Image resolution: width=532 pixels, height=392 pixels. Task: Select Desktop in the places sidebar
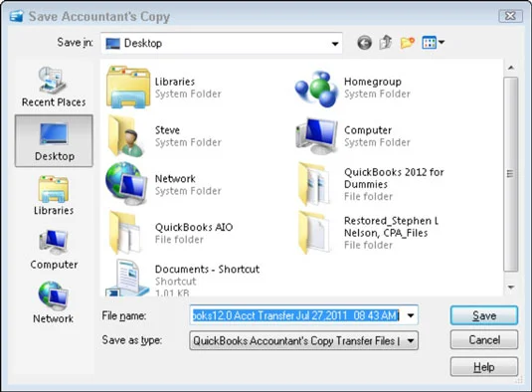(x=54, y=141)
